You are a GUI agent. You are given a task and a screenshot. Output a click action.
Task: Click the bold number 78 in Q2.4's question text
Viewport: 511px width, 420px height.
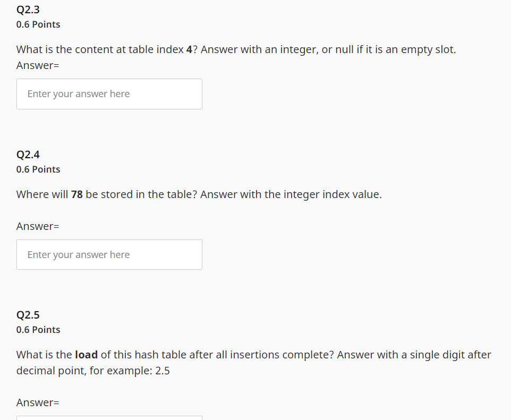point(76,194)
